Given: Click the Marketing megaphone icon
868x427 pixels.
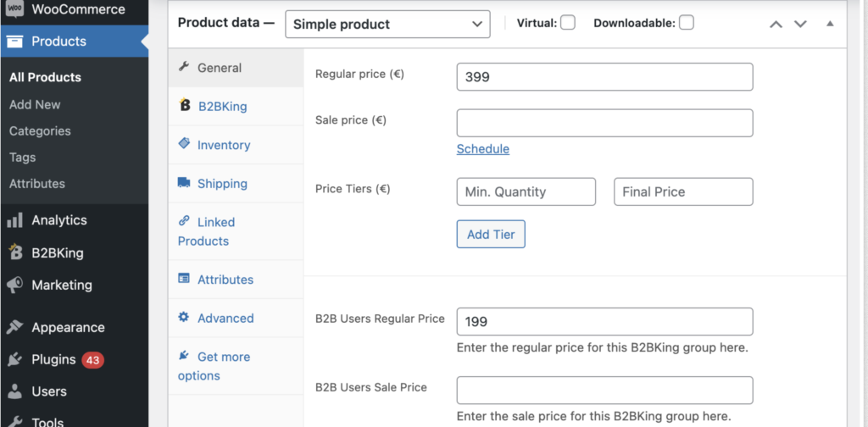Looking at the screenshot, I should [14, 286].
